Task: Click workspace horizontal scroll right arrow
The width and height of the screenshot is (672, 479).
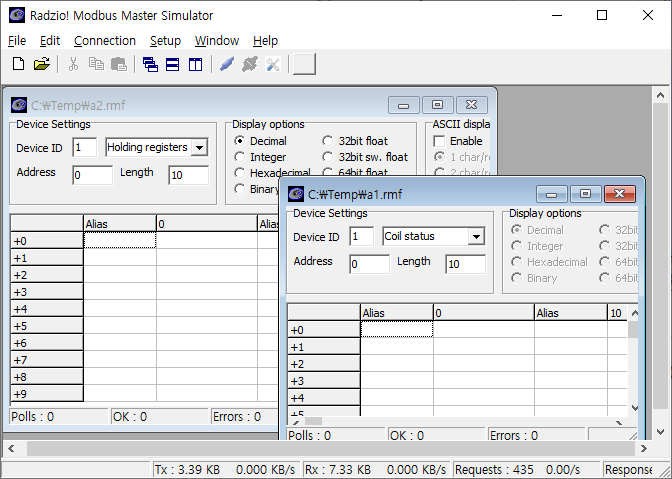Action: [644, 449]
